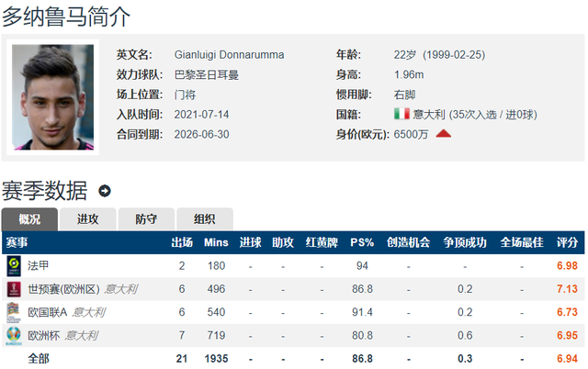Click the 欧国联A competition link
This screenshot has width=588, height=369.
48,312
